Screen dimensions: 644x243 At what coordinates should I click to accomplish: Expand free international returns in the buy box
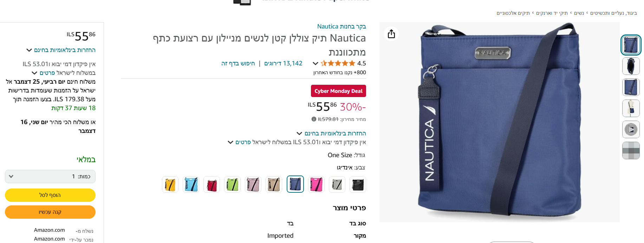pos(61,50)
